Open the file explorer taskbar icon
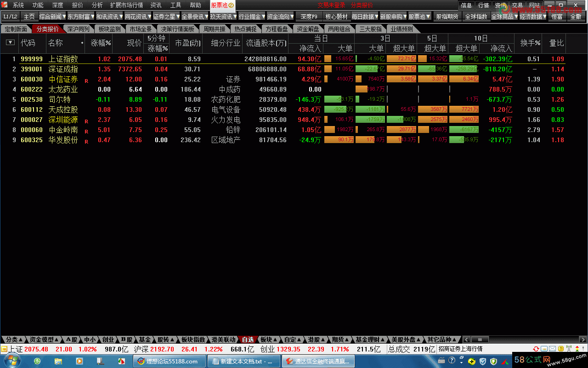Viewport: 588px width, 368px height. coord(58,361)
